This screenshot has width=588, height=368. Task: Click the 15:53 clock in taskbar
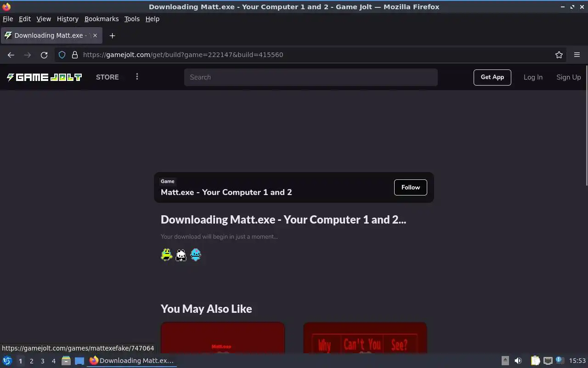pos(577,361)
